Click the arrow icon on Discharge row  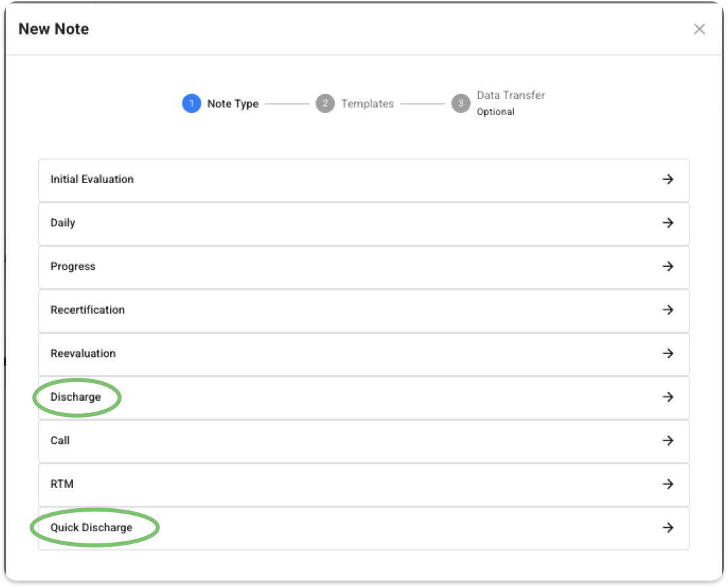point(668,397)
